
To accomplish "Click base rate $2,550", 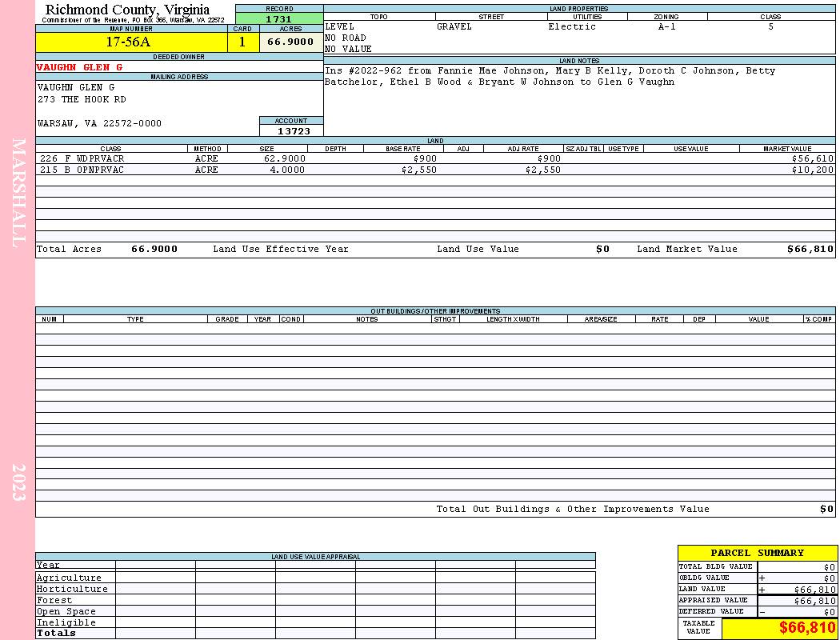I will point(419,170).
